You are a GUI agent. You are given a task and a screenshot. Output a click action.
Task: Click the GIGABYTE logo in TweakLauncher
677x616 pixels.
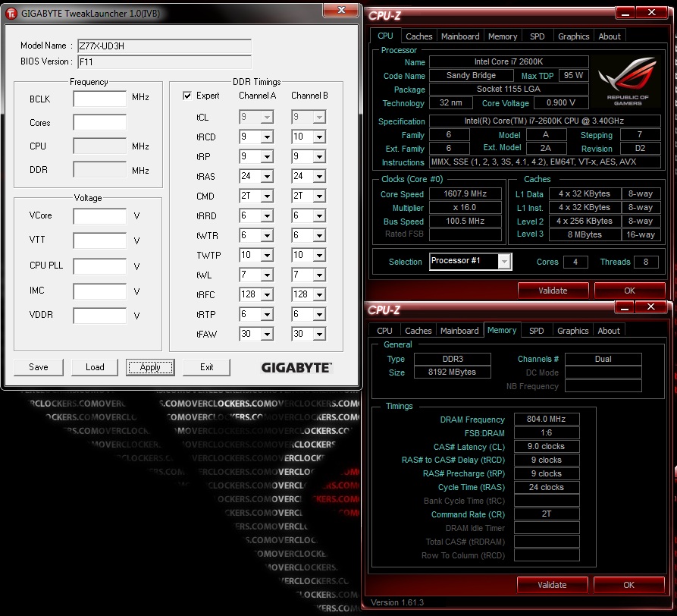pyautogui.click(x=296, y=368)
